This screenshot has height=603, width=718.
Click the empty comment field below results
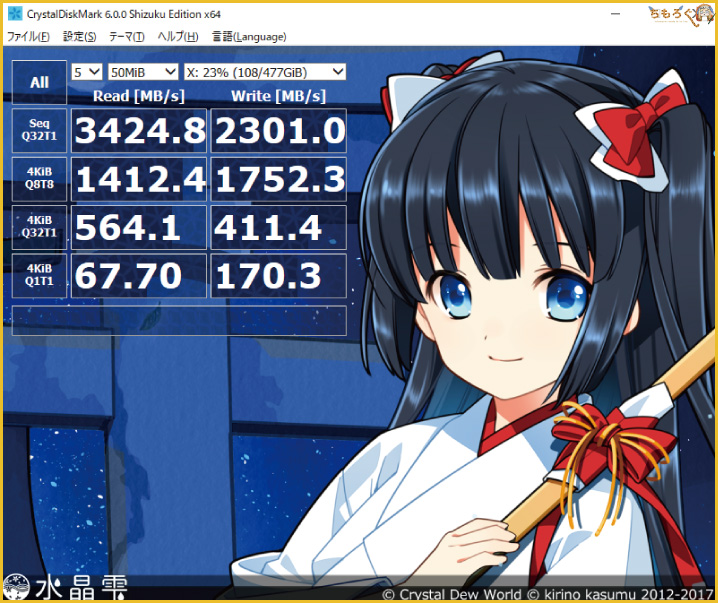(x=179, y=321)
